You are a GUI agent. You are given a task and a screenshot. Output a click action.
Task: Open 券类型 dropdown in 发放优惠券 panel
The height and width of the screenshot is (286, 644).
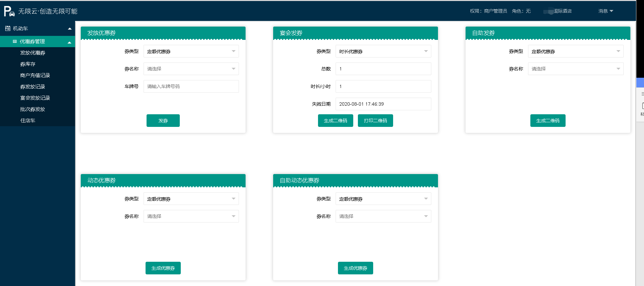point(191,51)
